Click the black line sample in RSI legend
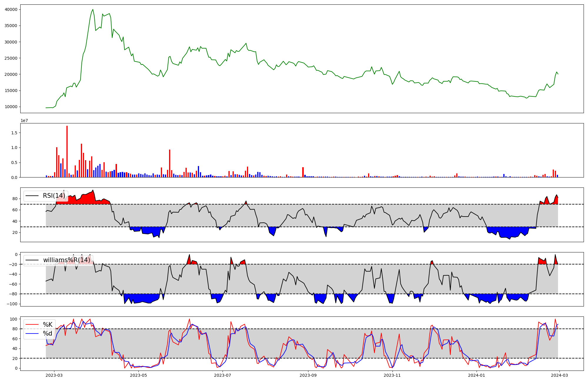The image size is (588, 382). click(x=32, y=196)
